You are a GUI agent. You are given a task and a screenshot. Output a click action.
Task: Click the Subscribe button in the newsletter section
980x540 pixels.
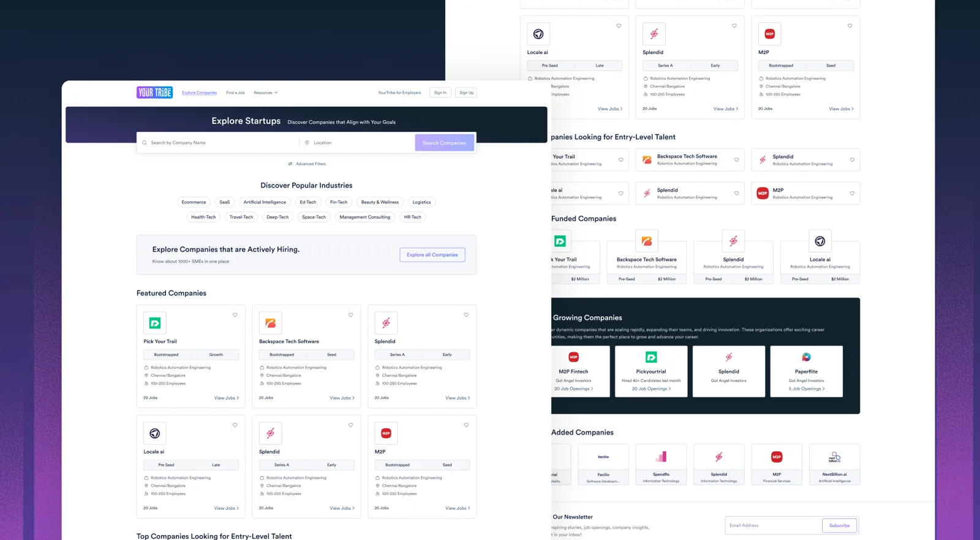tap(839, 525)
